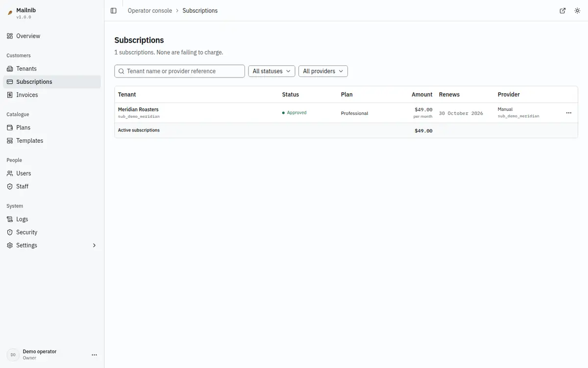Viewport: 588px width, 368px height.
Task: Open Demo operator account options ellipsis
Action: (95, 355)
